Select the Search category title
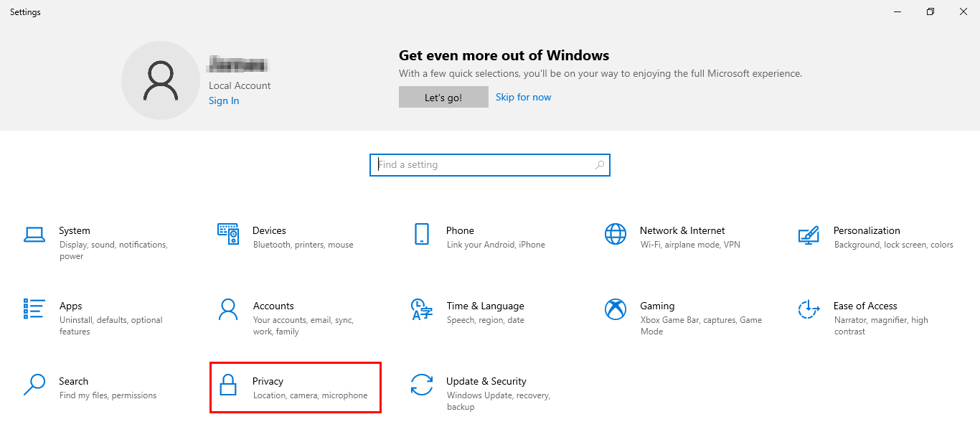This screenshot has width=980, height=432. click(74, 381)
